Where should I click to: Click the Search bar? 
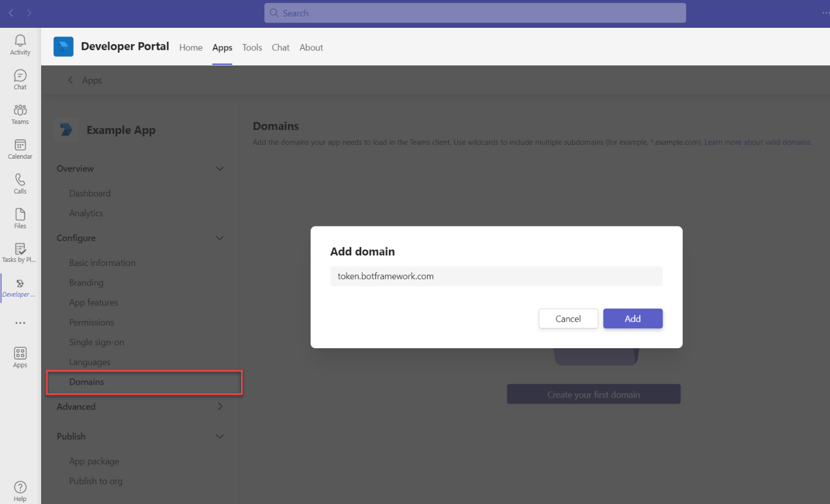pos(475,13)
